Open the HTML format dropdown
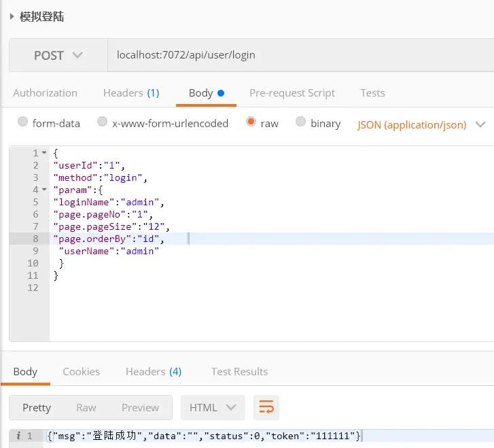The image size is (494, 448). coord(213,408)
